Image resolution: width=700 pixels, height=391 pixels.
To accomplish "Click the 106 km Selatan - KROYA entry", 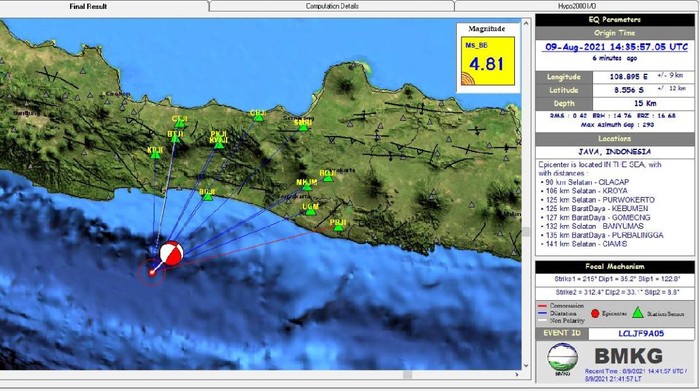I will click(x=586, y=191).
